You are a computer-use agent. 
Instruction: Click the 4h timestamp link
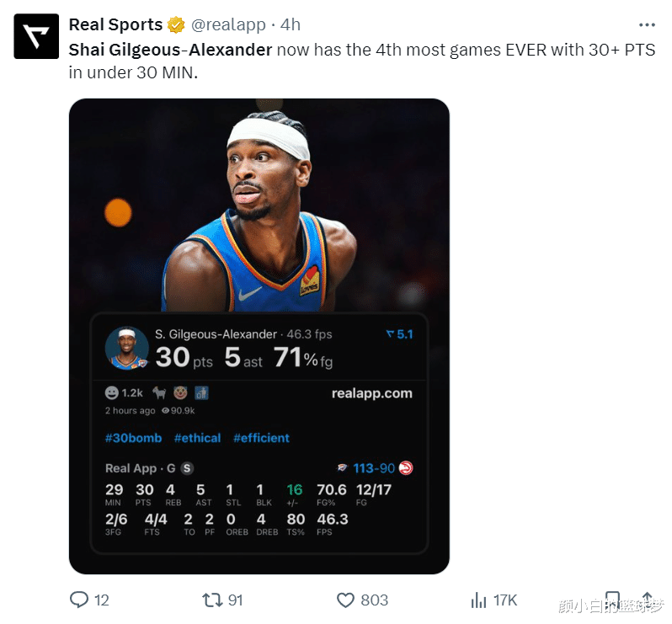(291, 24)
